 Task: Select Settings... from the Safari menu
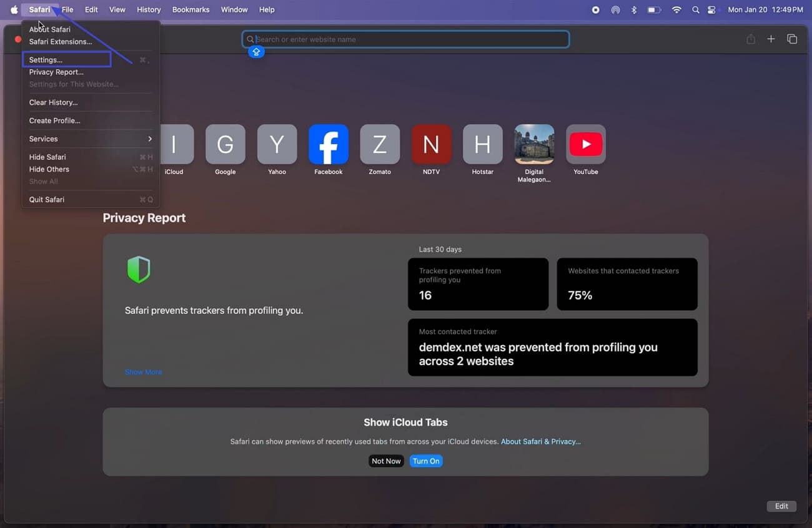(x=91, y=60)
